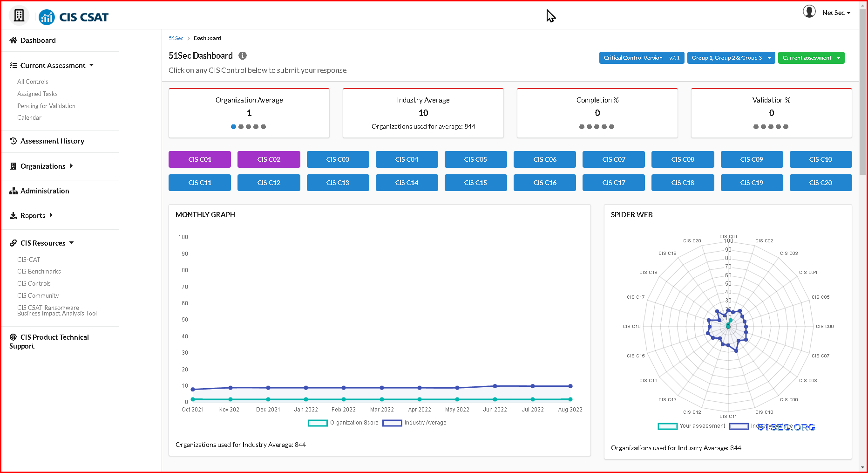Open control CIS C14
Viewport: 868px width, 473px height.
(x=407, y=183)
